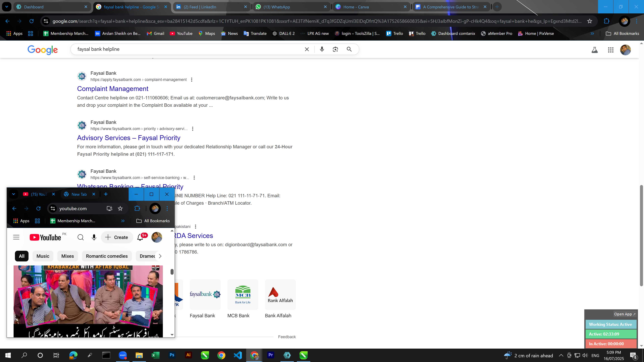Select Romantic comedies chip on YouTube

pyautogui.click(x=107, y=256)
